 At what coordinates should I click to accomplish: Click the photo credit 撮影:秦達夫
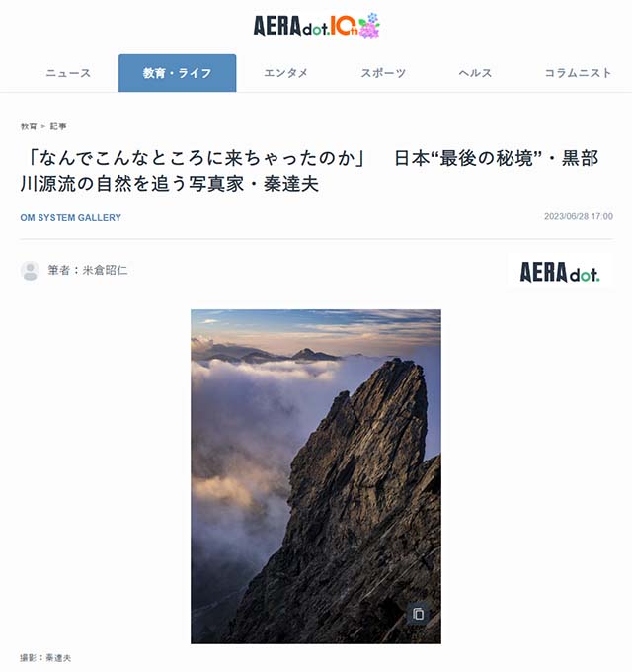(45, 658)
